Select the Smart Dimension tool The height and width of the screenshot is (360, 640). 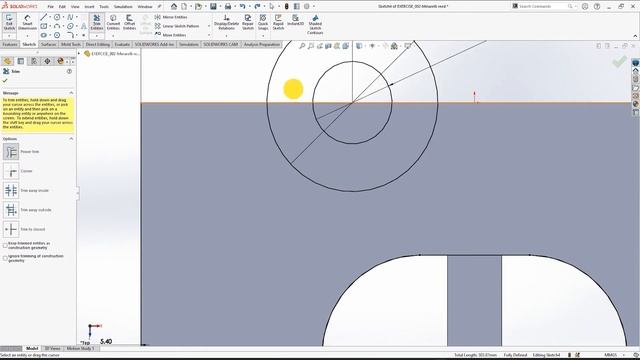tap(27, 22)
